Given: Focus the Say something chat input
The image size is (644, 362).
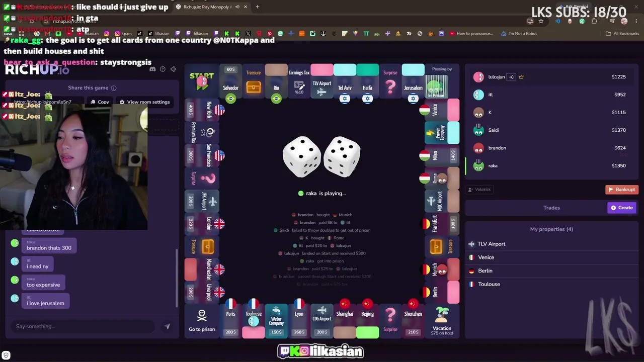Looking at the screenshot, I should pyautogui.click(x=83, y=326).
